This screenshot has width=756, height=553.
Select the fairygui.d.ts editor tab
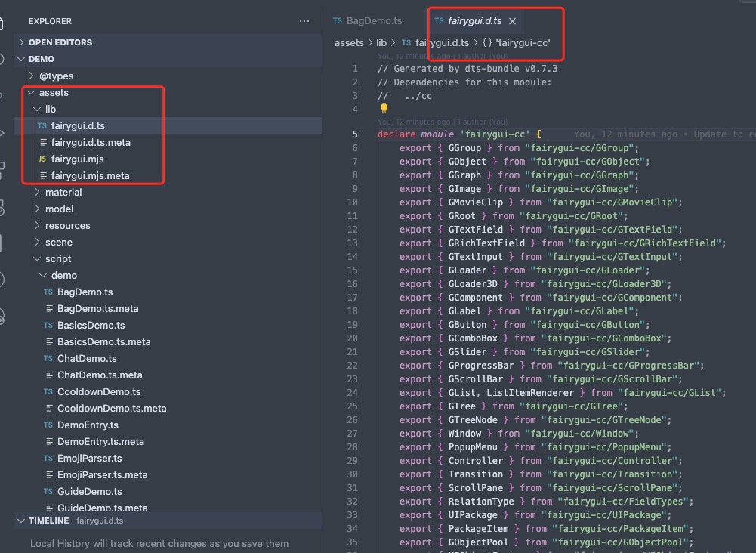tap(474, 21)
